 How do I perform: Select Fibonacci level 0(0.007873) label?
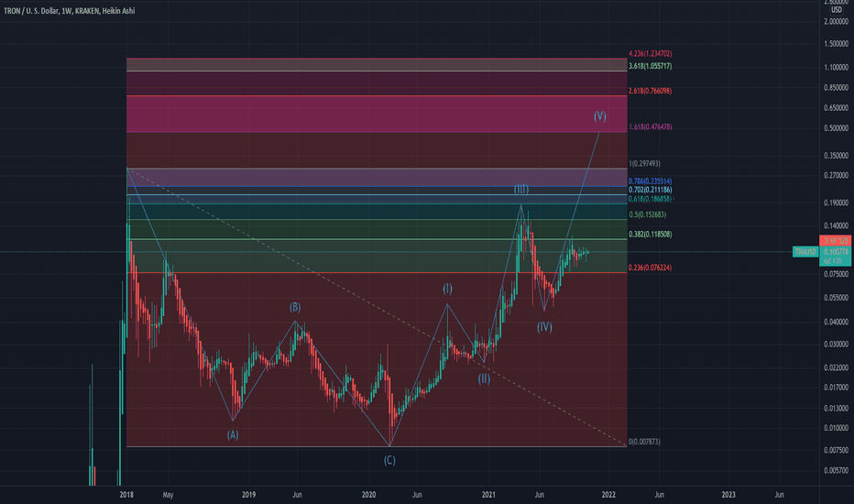[645, 442]
